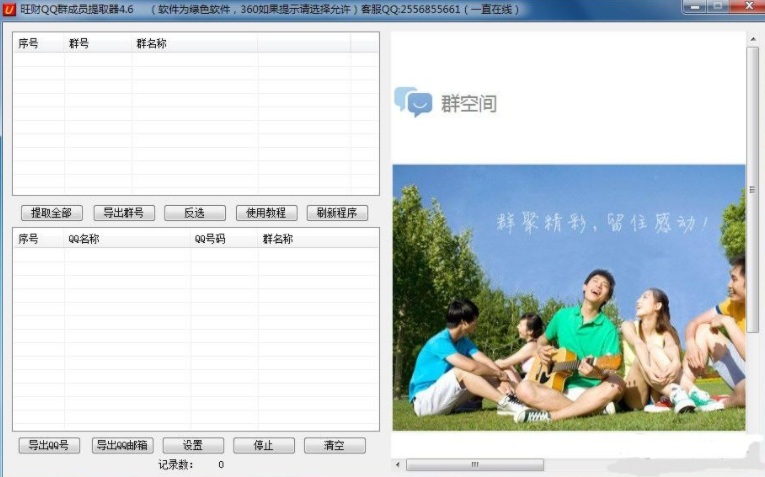Click the horizontal scrollbar thumb below the photo
The image size is (765, 477).
point(475,464)
